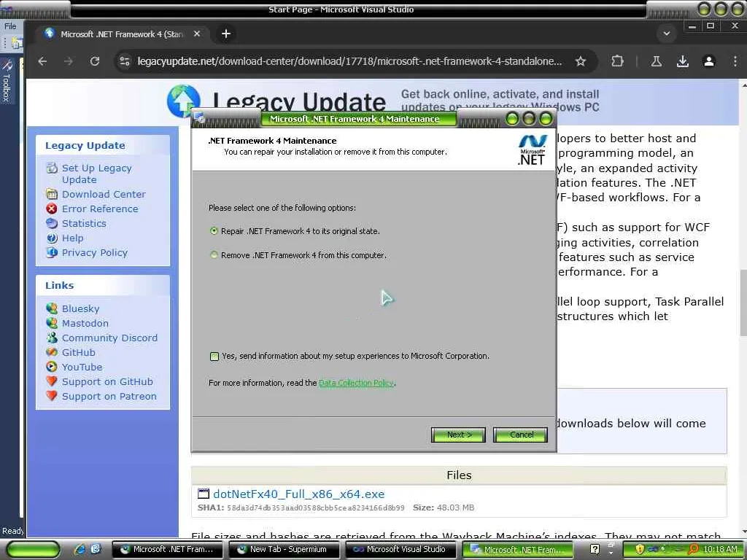Open the Statistics sidebar link
Viewport: 747px width, 560px height.
tap(84, 223)
